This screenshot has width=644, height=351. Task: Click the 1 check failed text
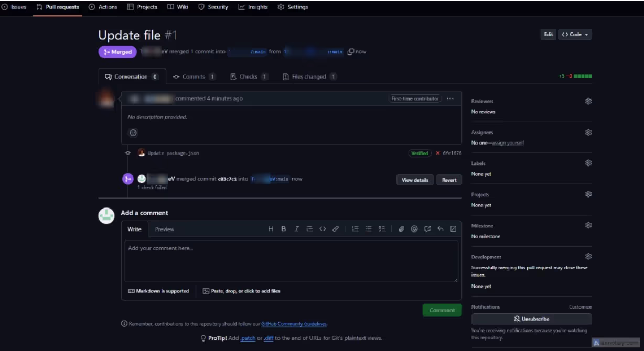pyautogui.click(x=152, y=188)
